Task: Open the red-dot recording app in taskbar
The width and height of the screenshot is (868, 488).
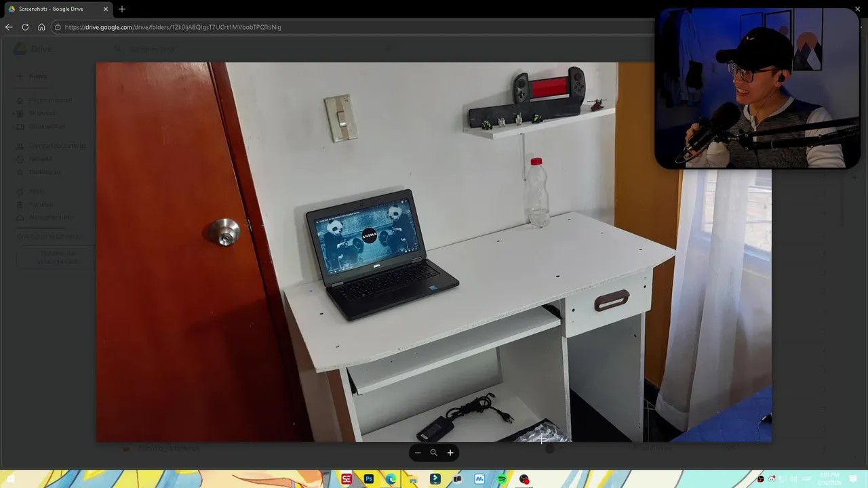Action: 524,479
